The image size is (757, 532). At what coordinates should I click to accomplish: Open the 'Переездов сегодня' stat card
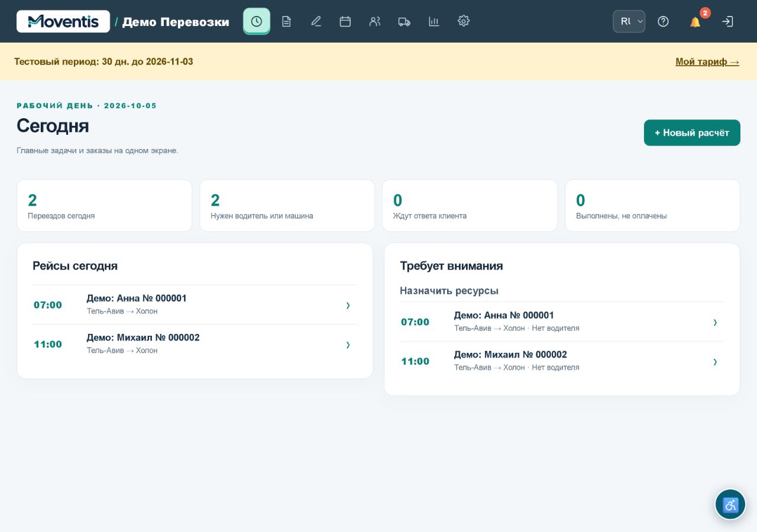pos(105,206)
